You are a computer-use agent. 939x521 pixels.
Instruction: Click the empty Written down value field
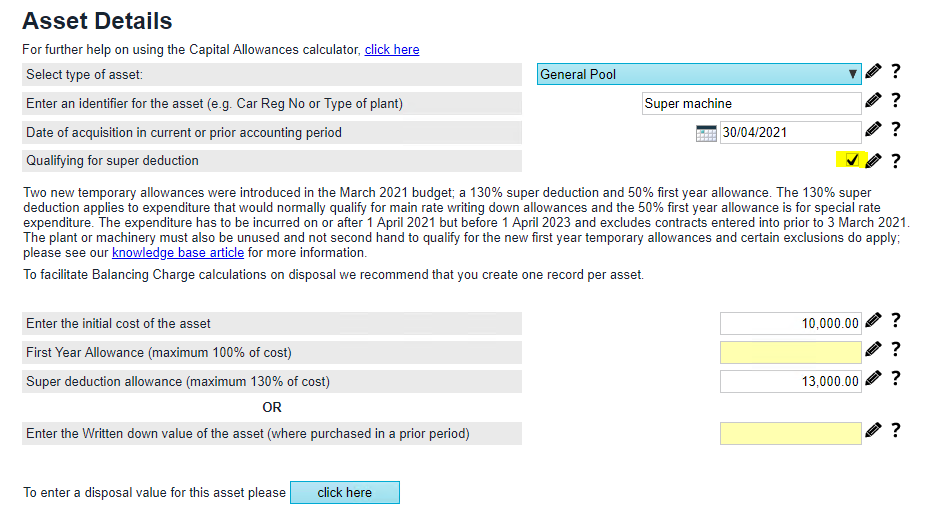pos(789,433)
